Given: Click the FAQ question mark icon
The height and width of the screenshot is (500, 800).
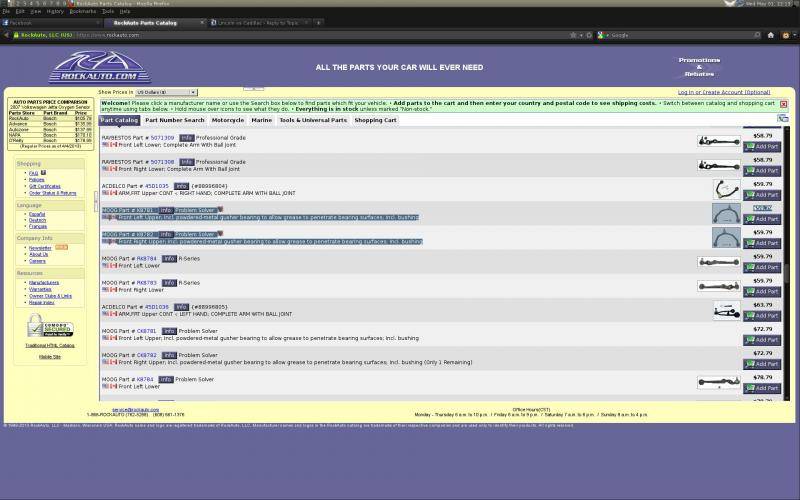Looking at the screenshot, I should click(44, 172).
